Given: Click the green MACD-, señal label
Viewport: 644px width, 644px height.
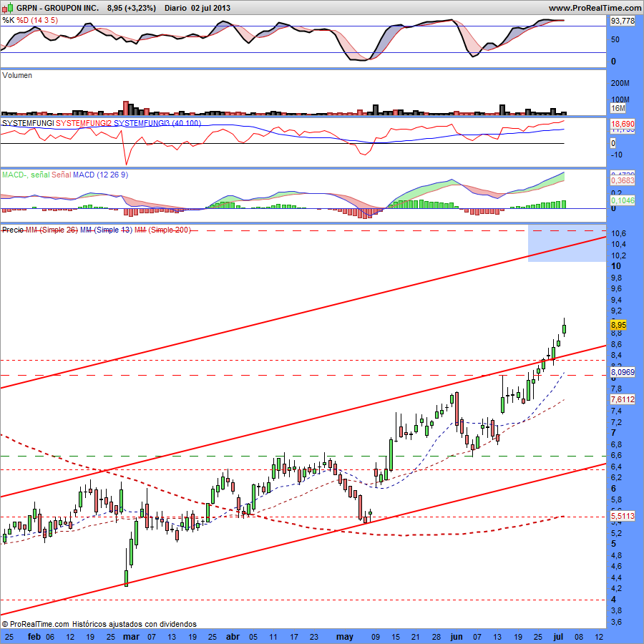Looking at the screenshot, I should point(26,175).
